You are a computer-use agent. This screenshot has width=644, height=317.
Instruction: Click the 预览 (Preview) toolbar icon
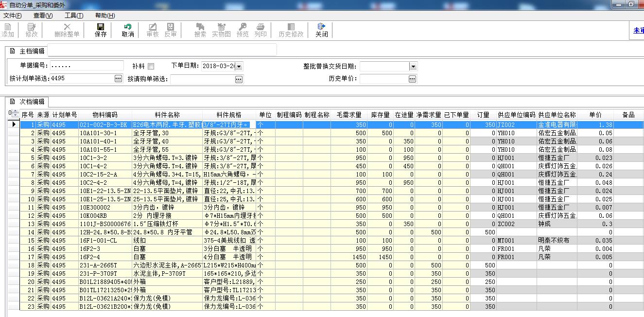242,27
